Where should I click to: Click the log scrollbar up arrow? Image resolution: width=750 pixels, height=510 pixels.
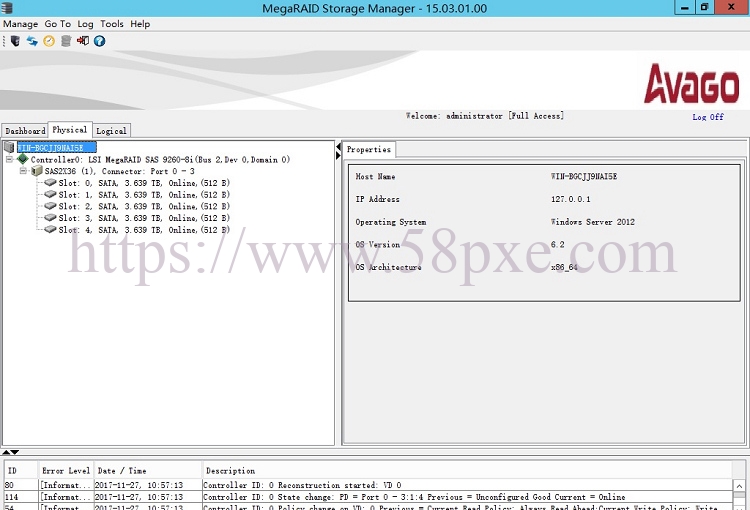tap(739, 486)
